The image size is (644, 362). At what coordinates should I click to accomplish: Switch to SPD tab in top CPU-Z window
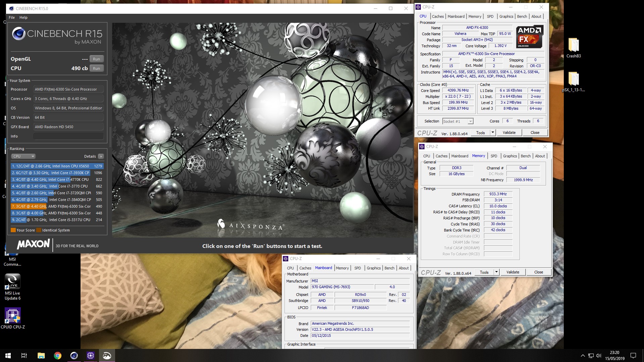click(x=490, y=16)
